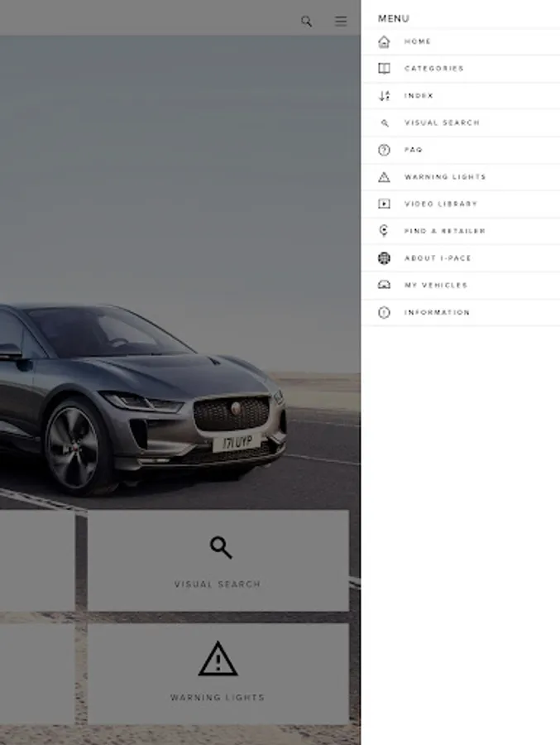Screen dimensions: 560x745
Task: Select Find a Retailer menu label
Action: point(444,231)
